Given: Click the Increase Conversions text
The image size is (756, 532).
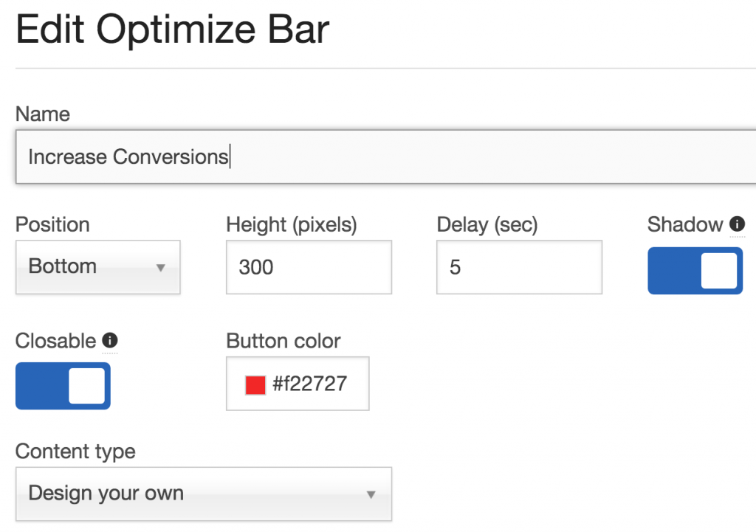Looking at the screenshot, I should (127, 156).
